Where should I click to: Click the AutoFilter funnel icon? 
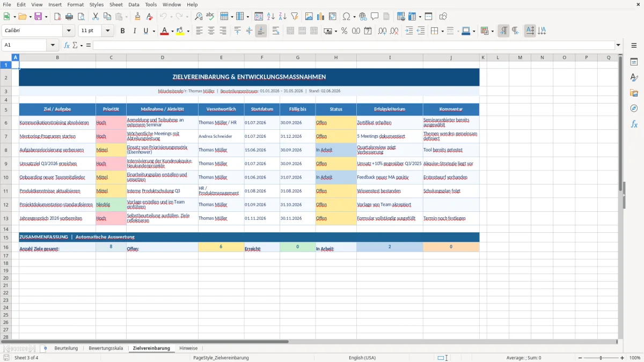pos(295,17)
